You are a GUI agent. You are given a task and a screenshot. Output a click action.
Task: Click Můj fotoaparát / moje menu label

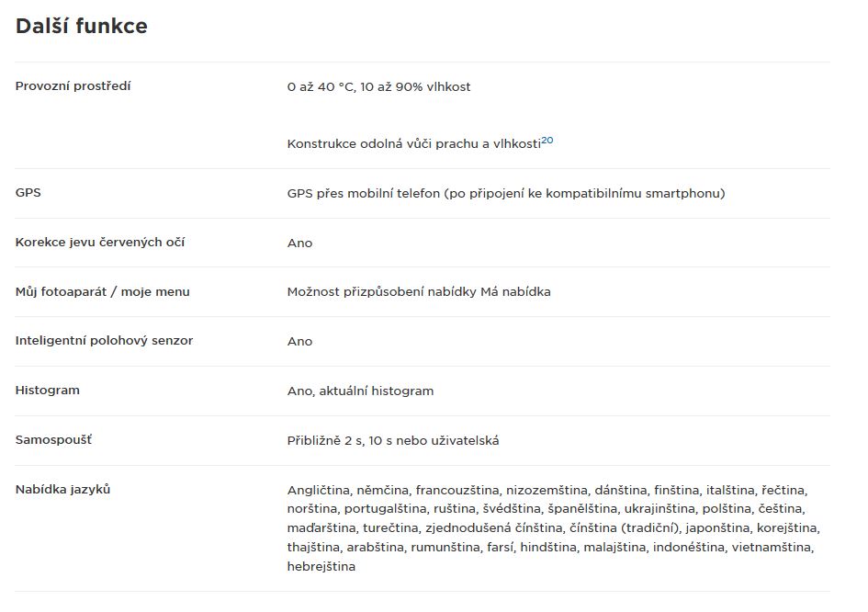(102, 291)
